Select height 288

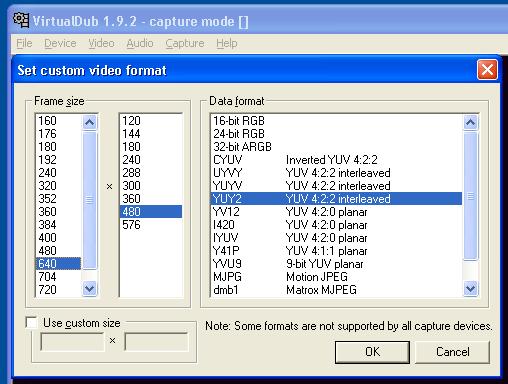coord(151,173)
